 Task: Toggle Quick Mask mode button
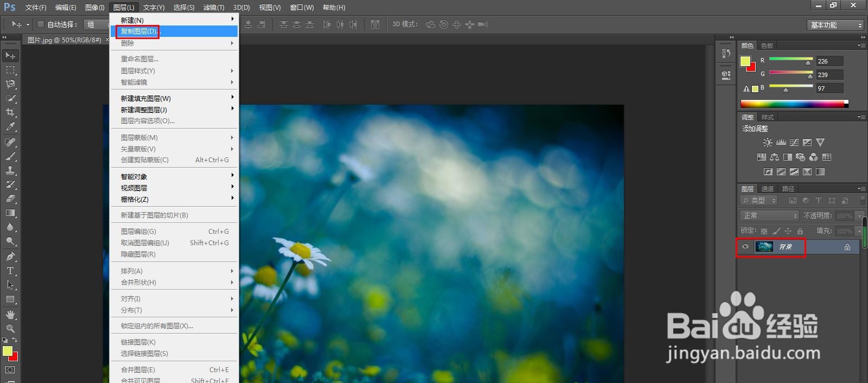click(x=10, y=370)
